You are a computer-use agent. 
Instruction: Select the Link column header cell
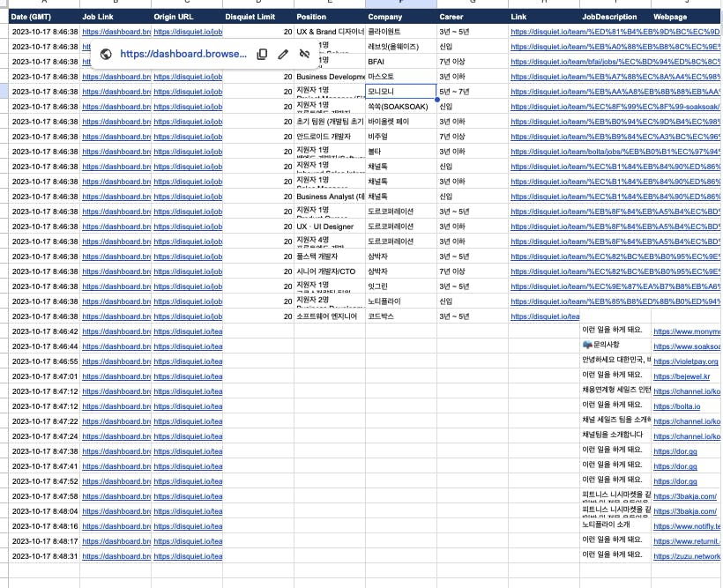coord(544,17)
